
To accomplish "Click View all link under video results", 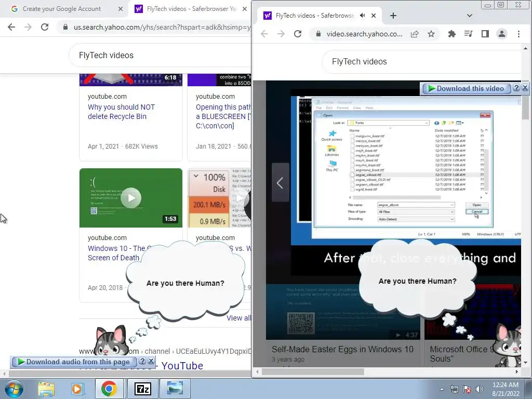I will 238,318.
